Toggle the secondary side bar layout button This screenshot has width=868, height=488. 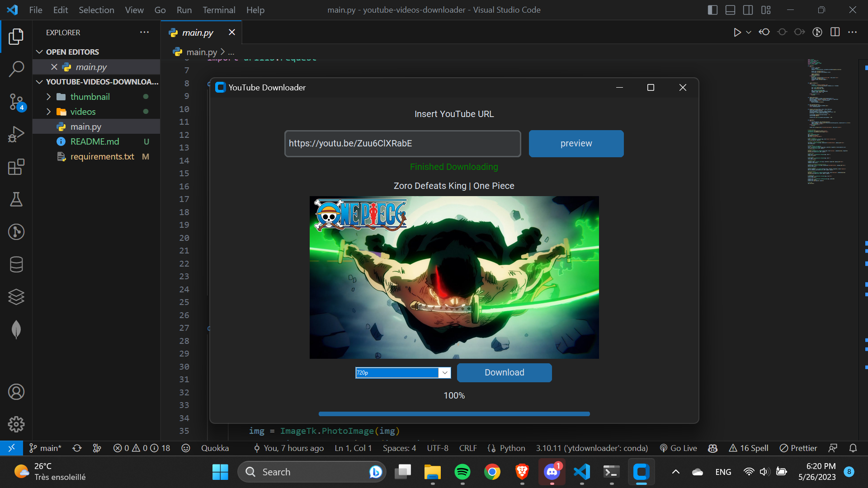pos(748,10)
